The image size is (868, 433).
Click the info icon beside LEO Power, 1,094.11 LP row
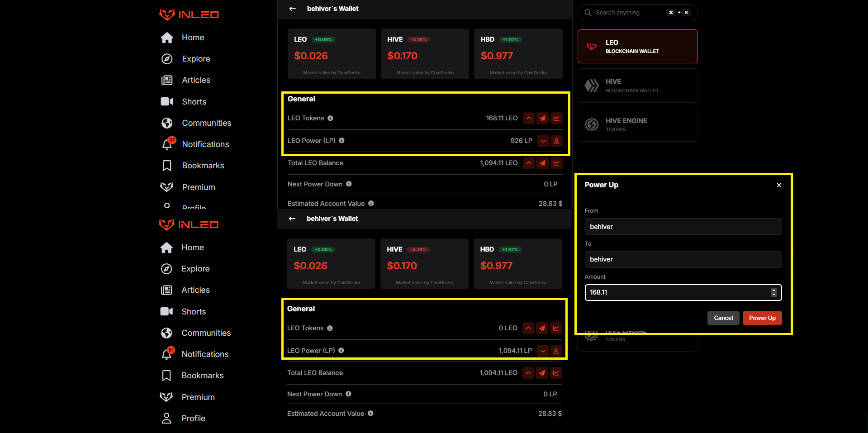click(x=341, y=351)
